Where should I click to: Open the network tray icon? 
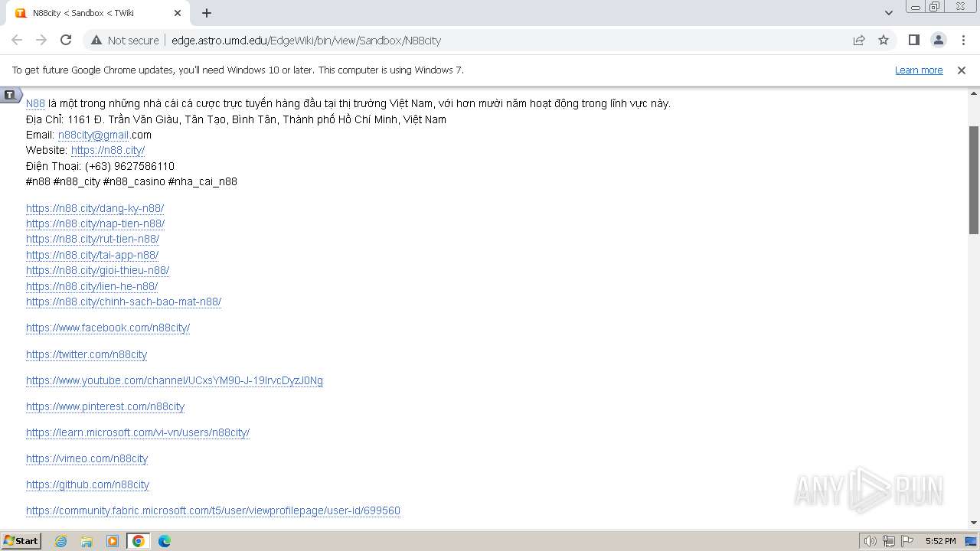click(x=889, y=541)
